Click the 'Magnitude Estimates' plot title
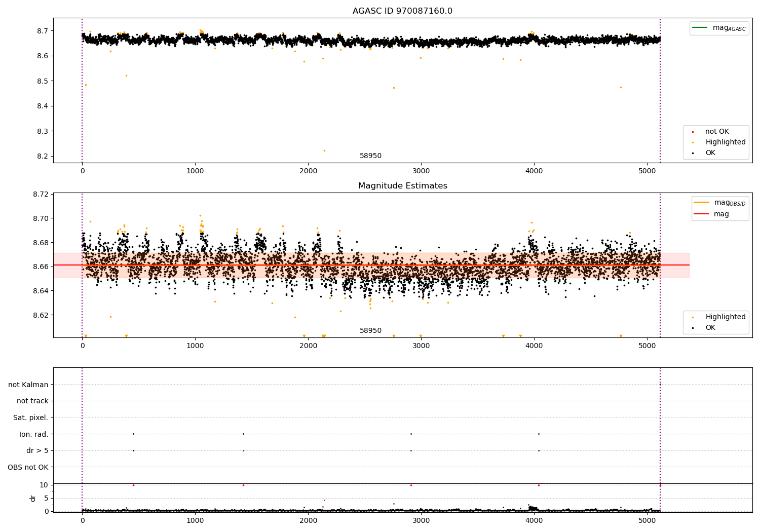Image resolution: width=760 pixels, height=532 pixels. [403, 186]
